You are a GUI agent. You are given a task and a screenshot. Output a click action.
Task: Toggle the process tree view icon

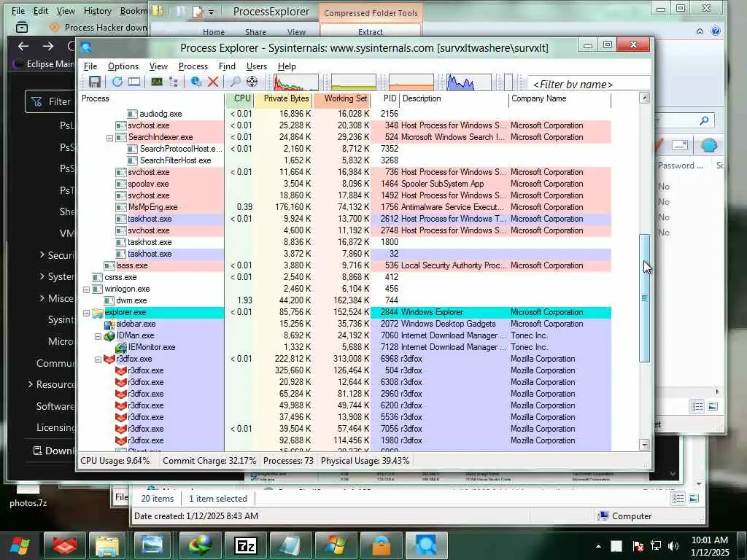pos(174,82)
